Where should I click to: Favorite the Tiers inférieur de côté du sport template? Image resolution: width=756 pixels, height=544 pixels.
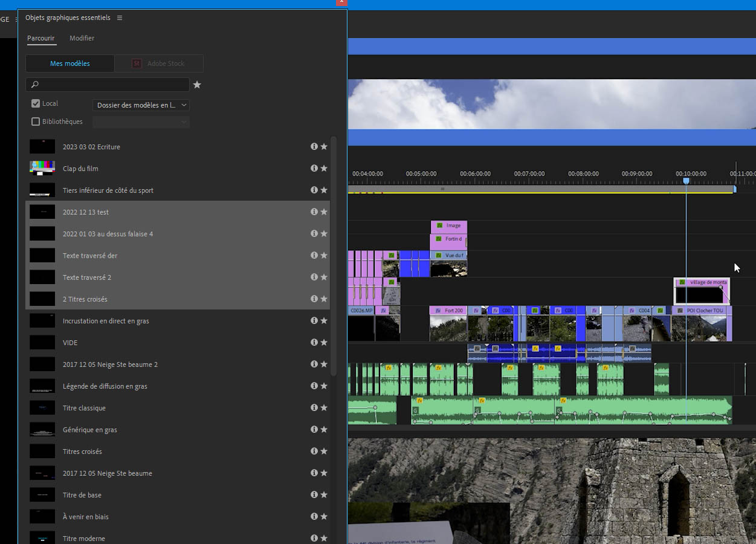(324, 190)
